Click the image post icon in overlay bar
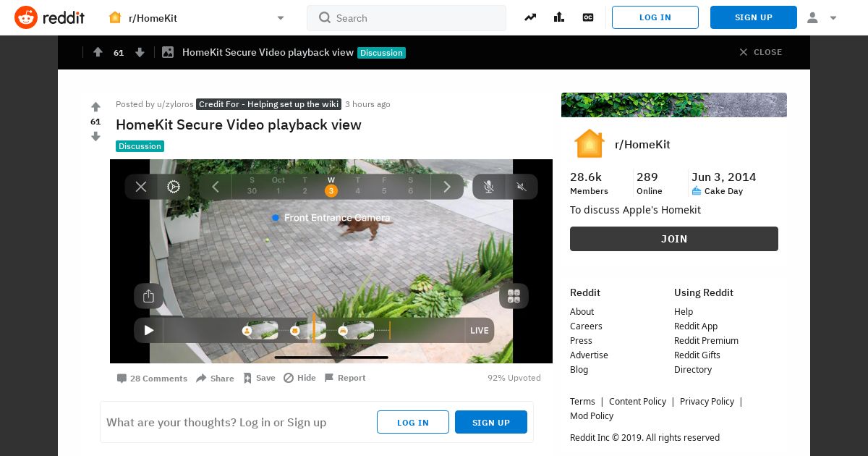The width and height of the screenshot is (868, 456). pos(168,52)
